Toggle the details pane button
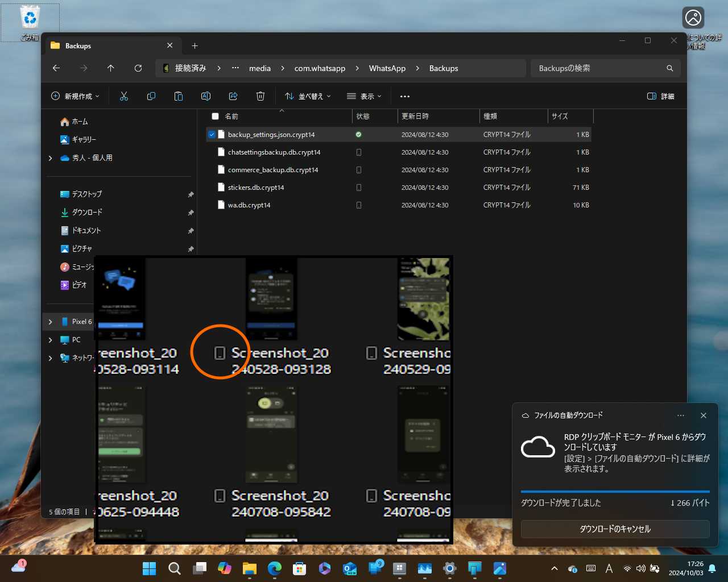 pyautogui.click(x=661, y=96)
